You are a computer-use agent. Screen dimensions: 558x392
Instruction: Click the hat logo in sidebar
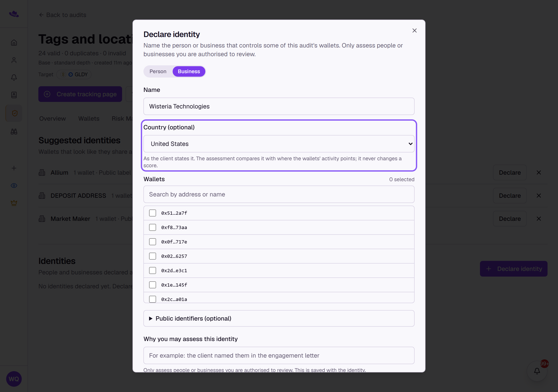14,14
